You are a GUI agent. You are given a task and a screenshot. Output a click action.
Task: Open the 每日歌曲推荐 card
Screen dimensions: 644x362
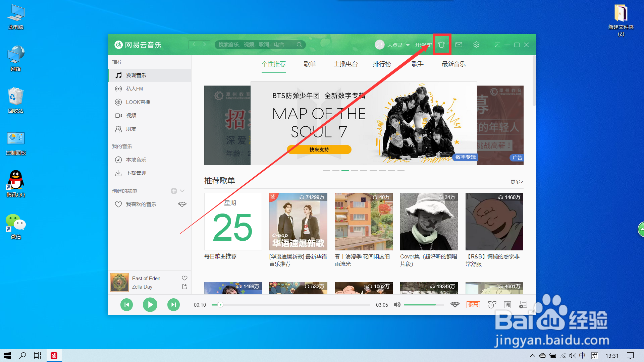[x=233, y=221]
